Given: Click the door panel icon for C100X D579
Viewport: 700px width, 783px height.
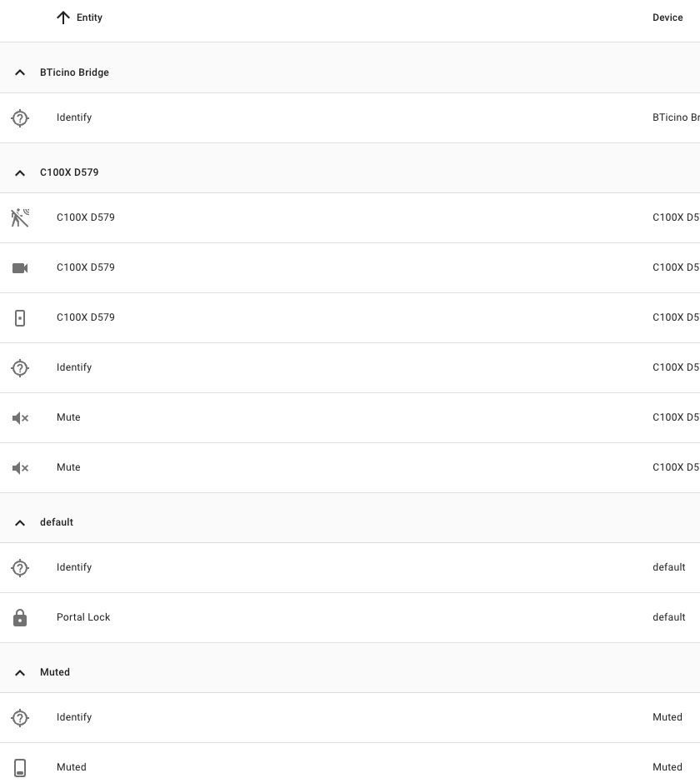Looking at the screenshot, I should pyautogui.click(x=20, y=317).
